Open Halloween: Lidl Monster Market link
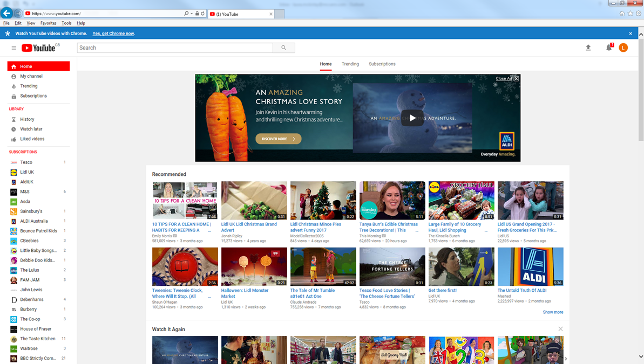This screenshot has height=364, width=644. pos(245,293)
